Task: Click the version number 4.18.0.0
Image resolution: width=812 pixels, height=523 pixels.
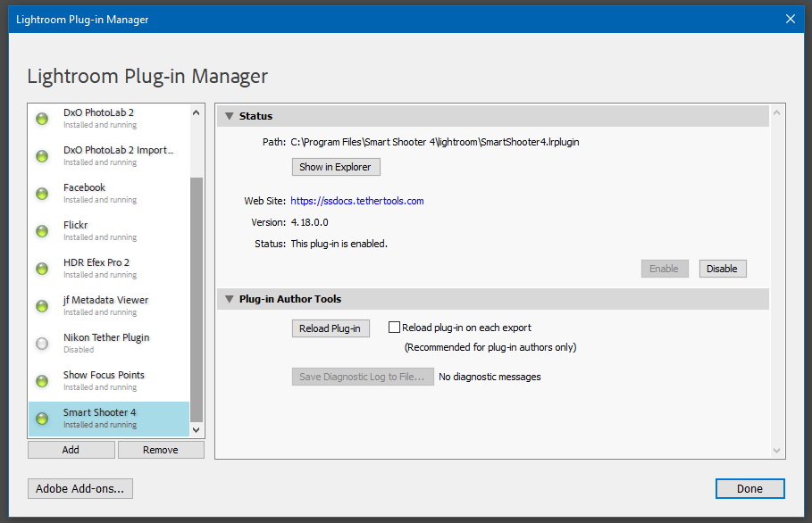Action: click(310, 222)
